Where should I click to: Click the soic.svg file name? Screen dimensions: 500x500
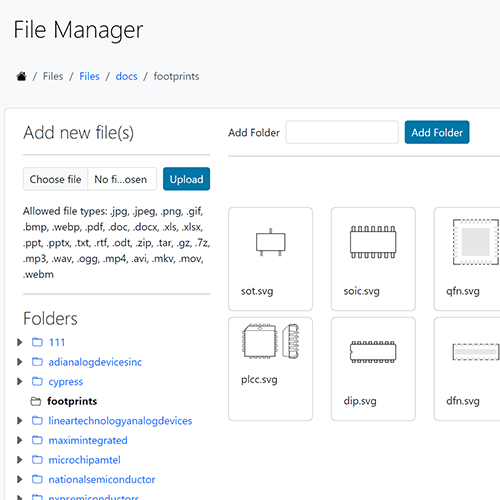click(x=362, y=291)
